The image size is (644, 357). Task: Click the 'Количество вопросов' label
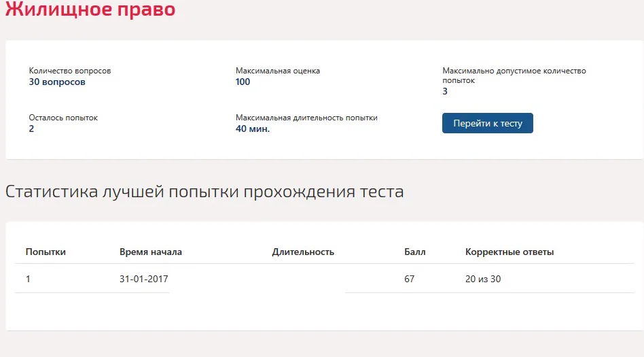(x=70, y=71)
